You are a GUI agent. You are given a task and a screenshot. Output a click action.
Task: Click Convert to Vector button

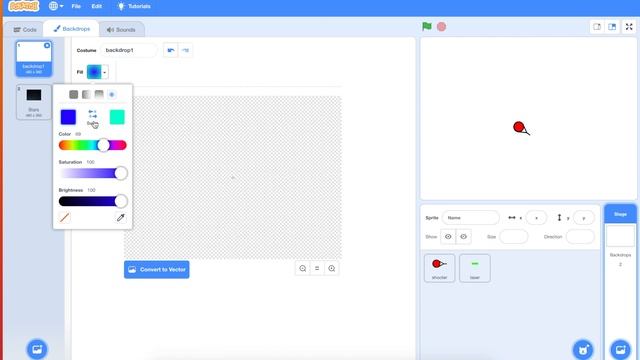(x=157, y=269)
